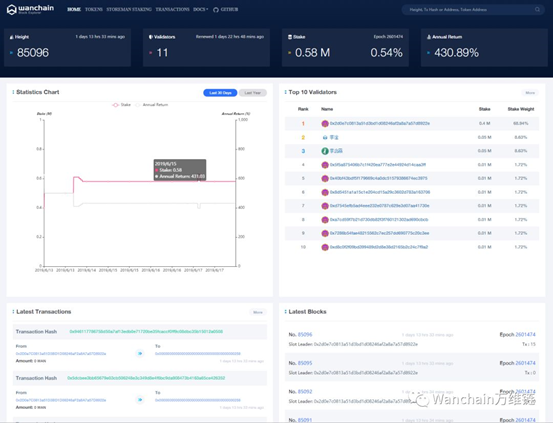The image size is (553, 423).
Task: Toggle the Stake legend series
Action: click(121, 105)
